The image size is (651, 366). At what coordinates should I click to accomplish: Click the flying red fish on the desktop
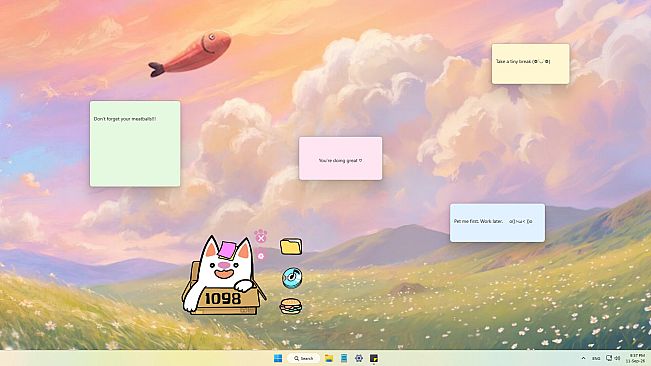pyautogui.click(x=190, y=54)
